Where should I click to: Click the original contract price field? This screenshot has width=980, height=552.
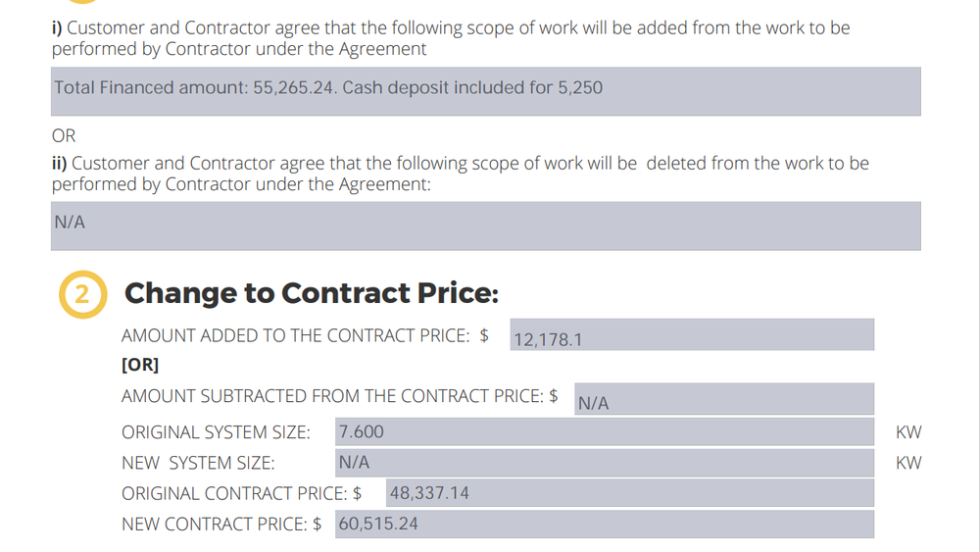coord(629,493)
